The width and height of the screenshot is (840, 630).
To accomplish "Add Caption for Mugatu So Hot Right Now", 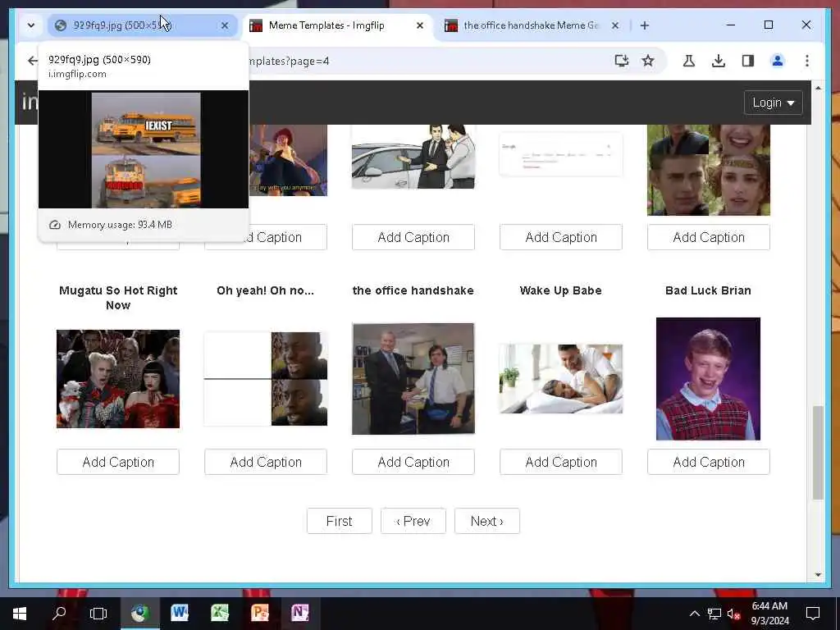I will click(x=118, y=462).
